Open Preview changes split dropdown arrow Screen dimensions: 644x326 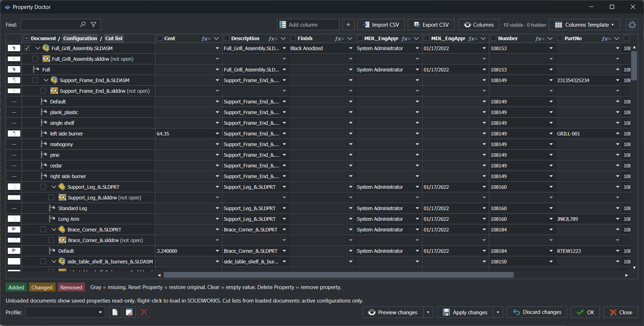(x=428, y=312)
